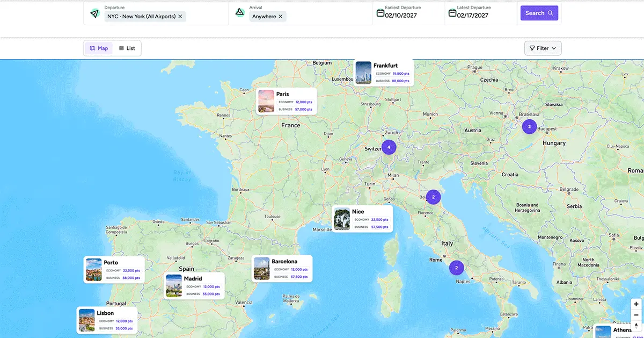Click the Departure field label
The image size is (644, 338).
pyautogui.click(x=114, y=8)
